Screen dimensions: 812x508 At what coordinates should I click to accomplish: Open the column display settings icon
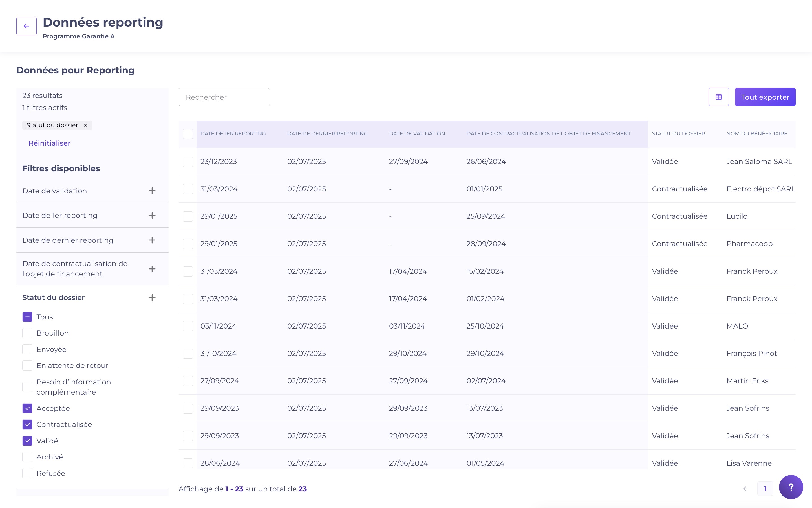click(x=718, y=97)
